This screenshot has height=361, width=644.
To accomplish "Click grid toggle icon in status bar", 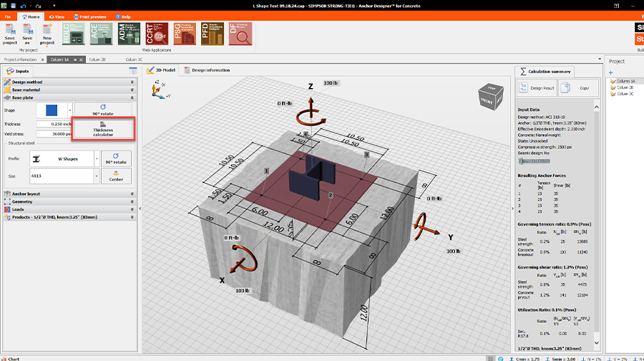I will [490, 359].
